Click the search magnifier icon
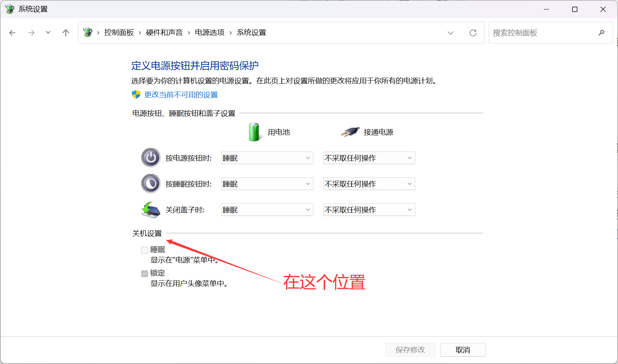618x364 pixels. point(601,33)
